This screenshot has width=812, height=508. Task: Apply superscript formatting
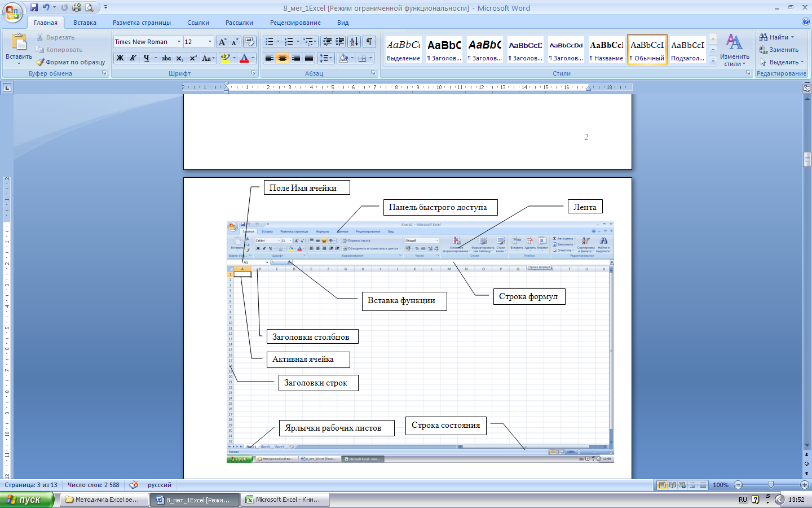pos(193,58)
